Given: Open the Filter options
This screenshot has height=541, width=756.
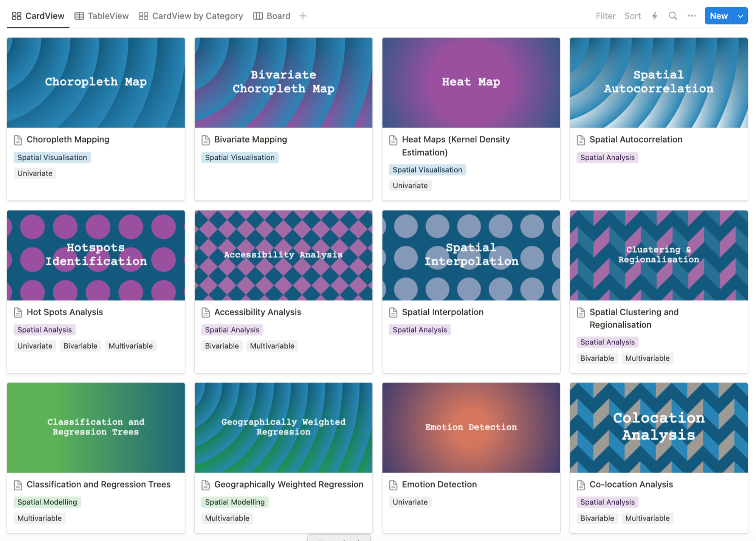Looking at the screenshot, I should click(606, 16).
